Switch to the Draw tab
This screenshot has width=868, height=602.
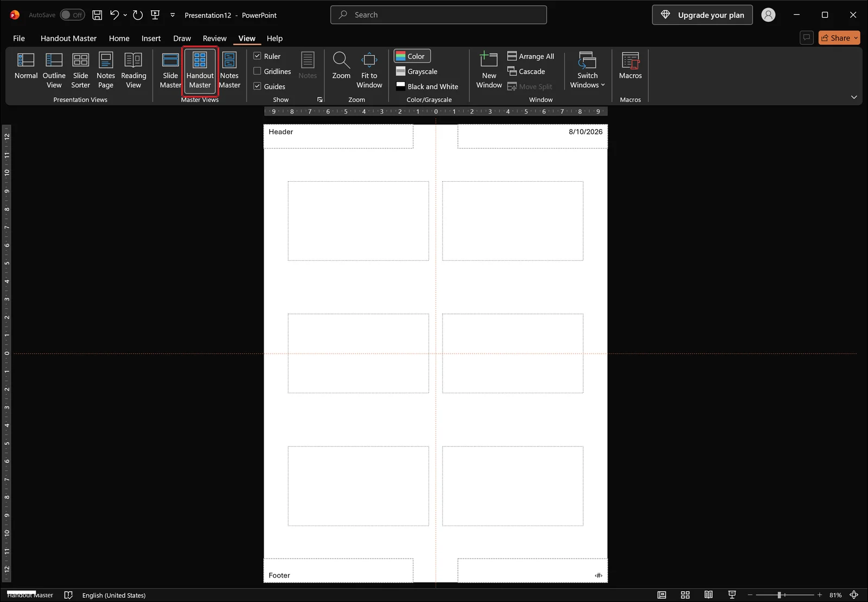click(182, 38)
